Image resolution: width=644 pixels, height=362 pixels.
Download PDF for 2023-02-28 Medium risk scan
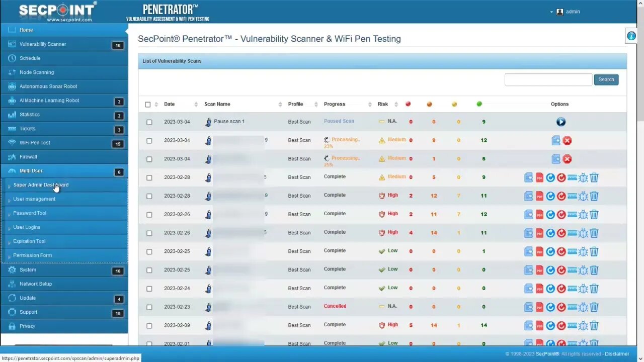click(x=540, y=177)
